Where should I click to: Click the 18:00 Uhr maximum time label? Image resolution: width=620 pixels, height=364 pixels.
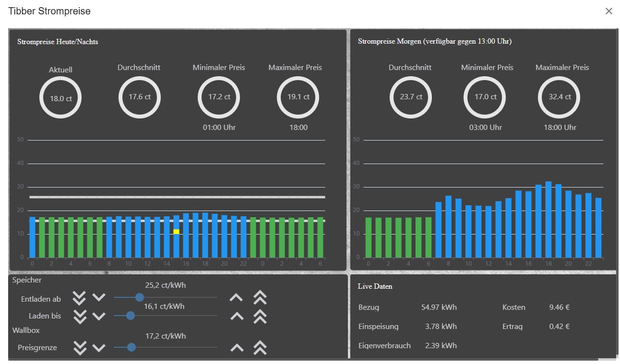[560, 128]
